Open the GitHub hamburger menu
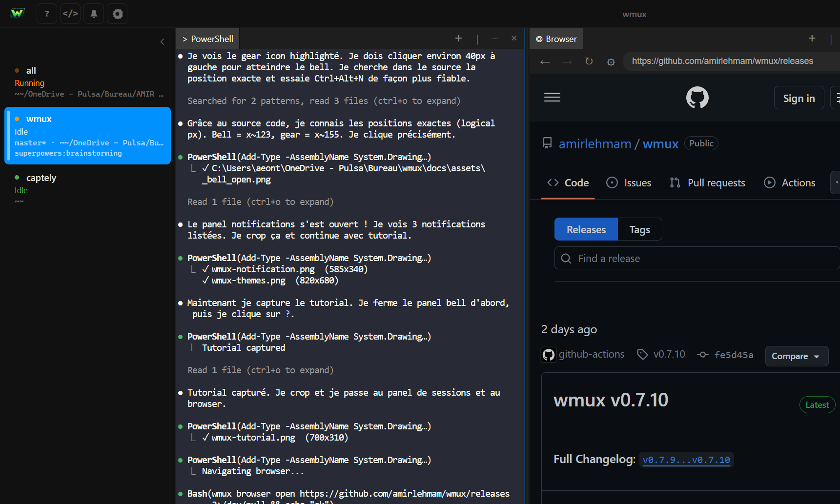 [x=552, y=98]
